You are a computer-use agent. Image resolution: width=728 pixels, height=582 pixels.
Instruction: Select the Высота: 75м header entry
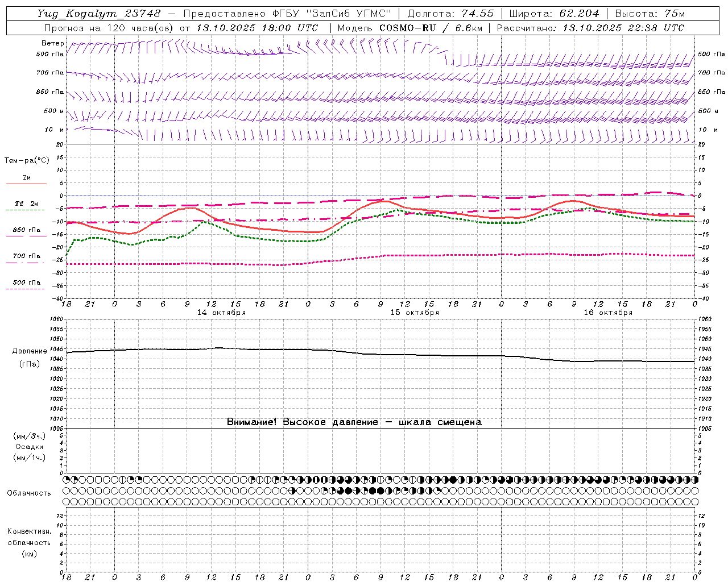(x=649, y=14)
